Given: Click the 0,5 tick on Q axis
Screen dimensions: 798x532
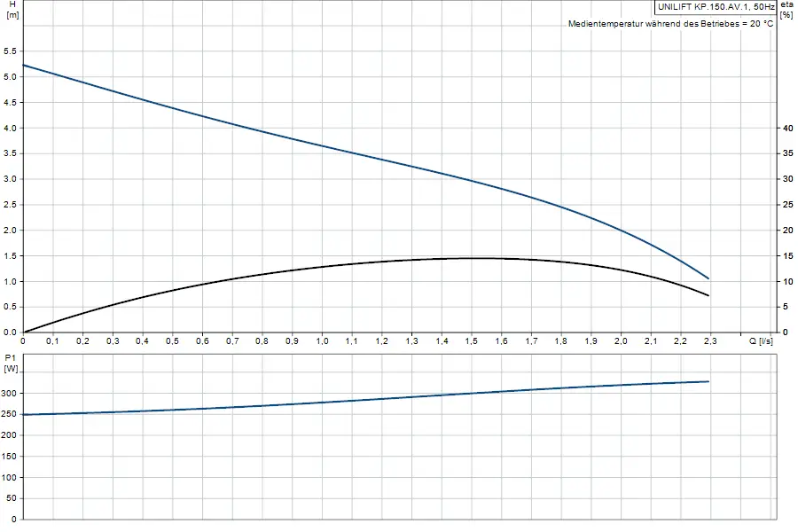Looking at the screenshot, I should pos(172,341).
